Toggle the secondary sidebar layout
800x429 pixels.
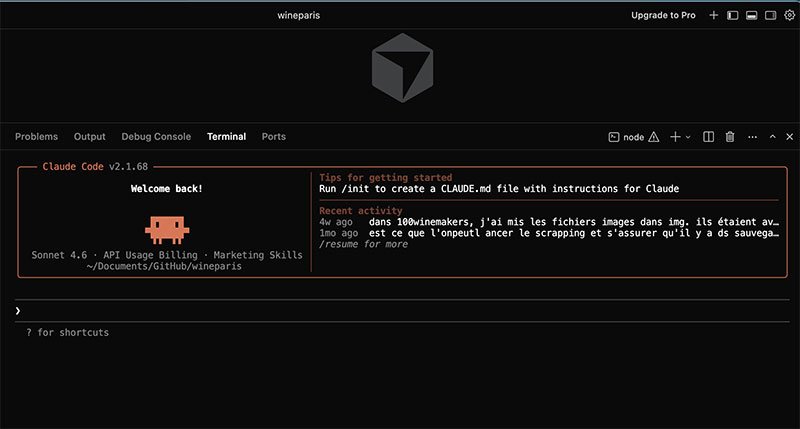tap(770, 16)
